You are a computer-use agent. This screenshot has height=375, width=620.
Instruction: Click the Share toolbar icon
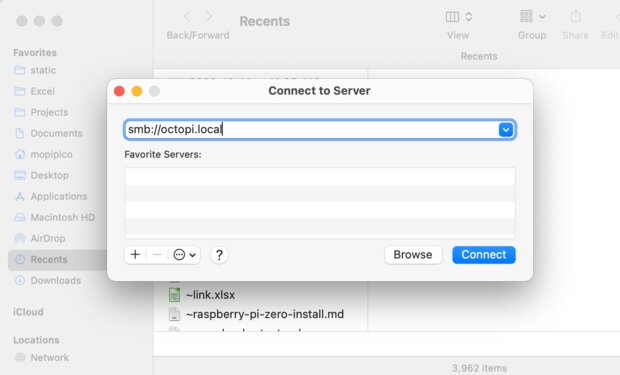(576, 17)
